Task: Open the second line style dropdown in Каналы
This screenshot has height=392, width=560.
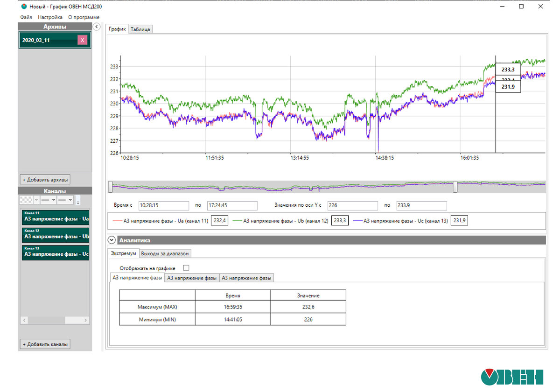Action: 65,200
